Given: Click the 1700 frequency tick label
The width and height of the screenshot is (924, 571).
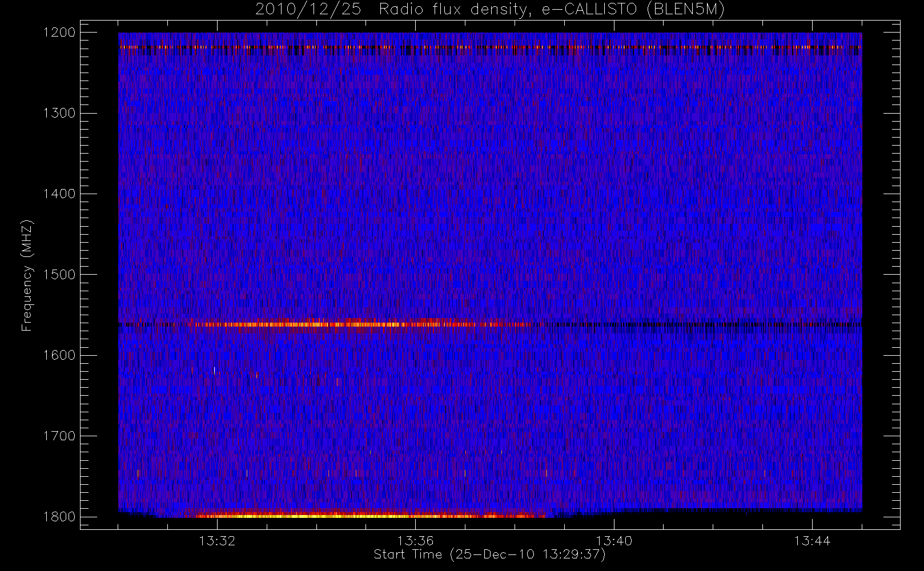Looking at the screenshot, I should 59,436.
